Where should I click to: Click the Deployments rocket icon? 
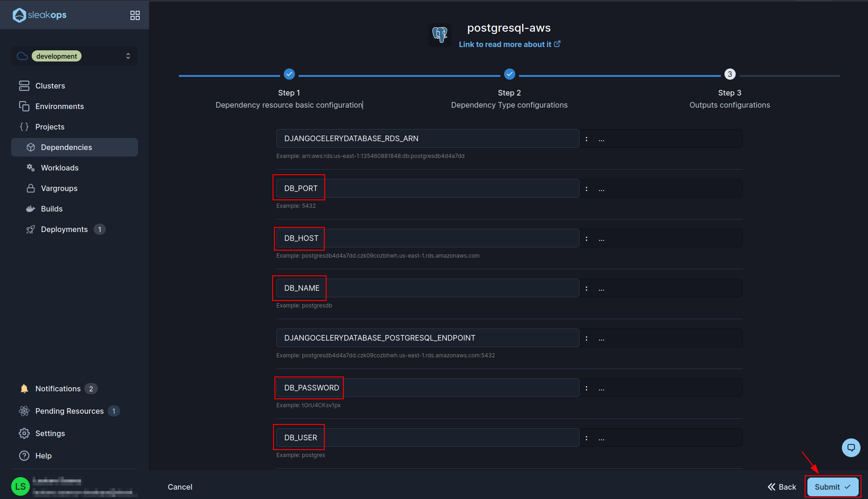pyautogui.click(x=31, y=229)
